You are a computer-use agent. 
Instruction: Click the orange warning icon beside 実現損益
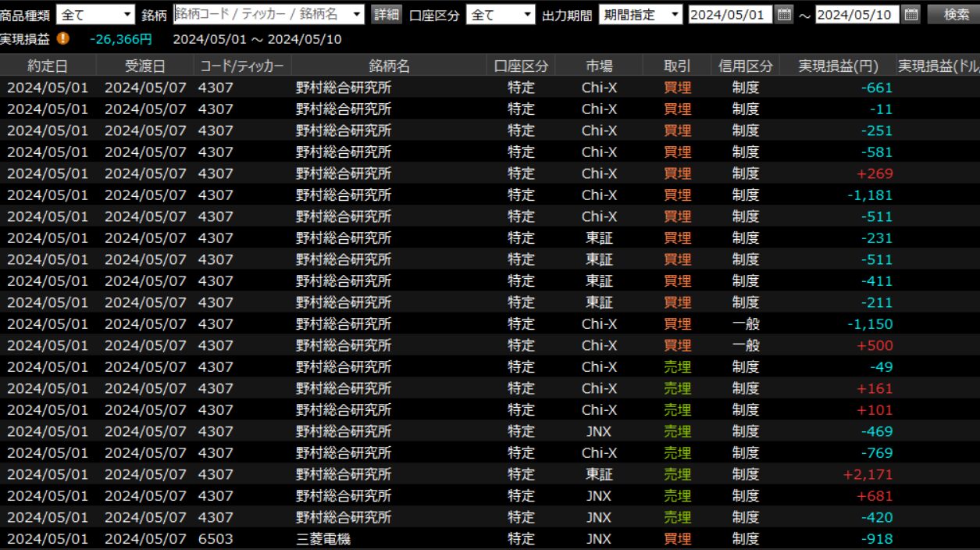[62, 38]
